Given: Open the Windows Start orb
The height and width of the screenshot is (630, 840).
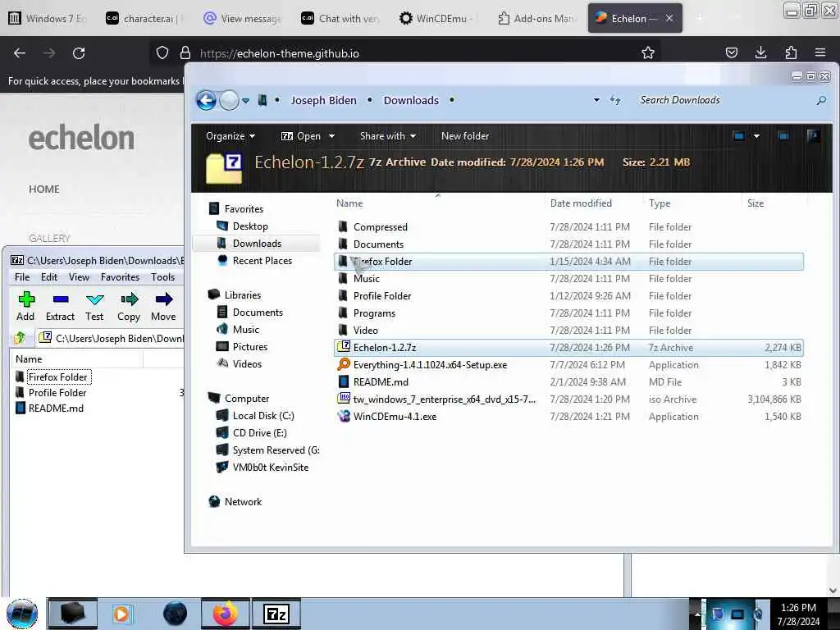Looking at the screenshot, I should [x=22, y=614].
